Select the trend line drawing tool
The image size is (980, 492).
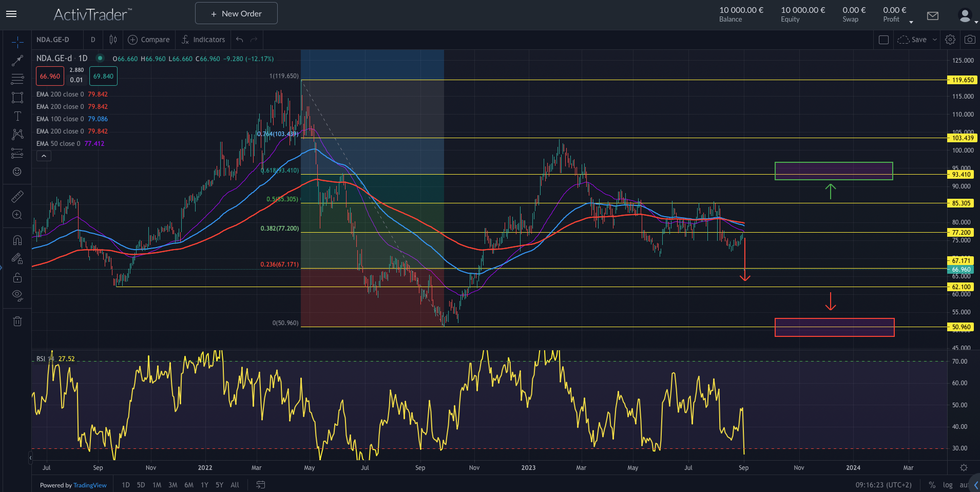[x=17, y=61]
